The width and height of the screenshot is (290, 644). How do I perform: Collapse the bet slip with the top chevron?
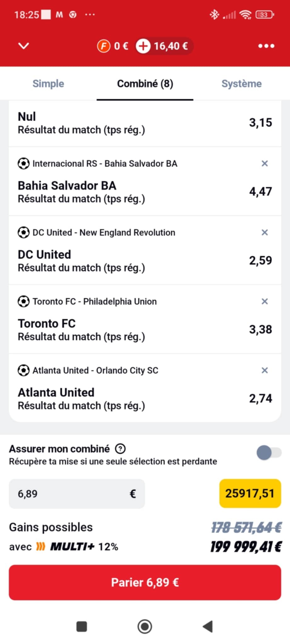pos(24,46)
